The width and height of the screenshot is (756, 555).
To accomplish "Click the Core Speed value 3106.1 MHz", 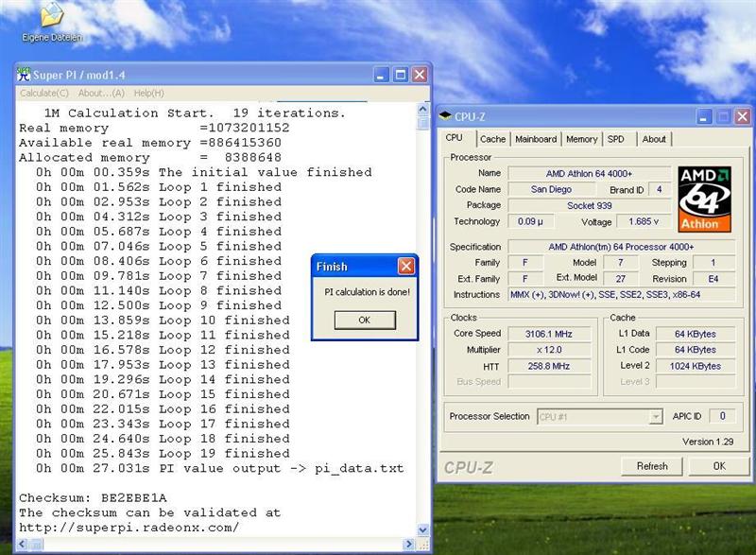I will [549, 334].
